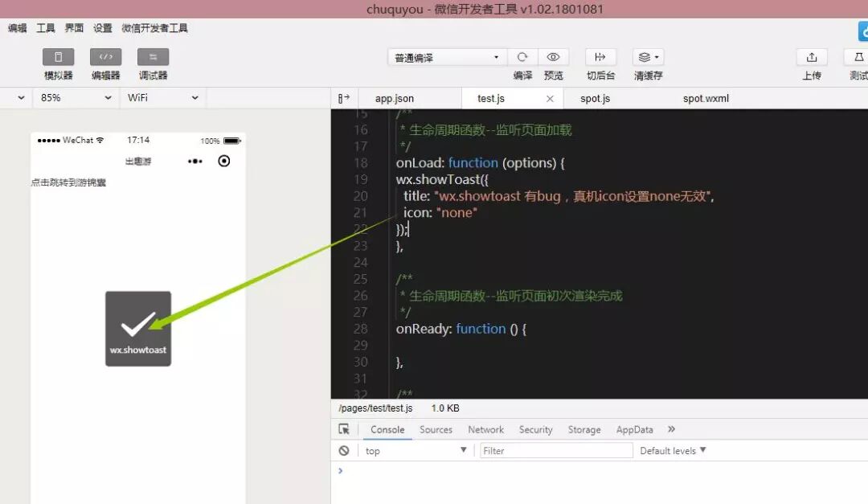Click the 1.0 KB file size text
Viewport: 868px width, 504px height.
[445, 408]
